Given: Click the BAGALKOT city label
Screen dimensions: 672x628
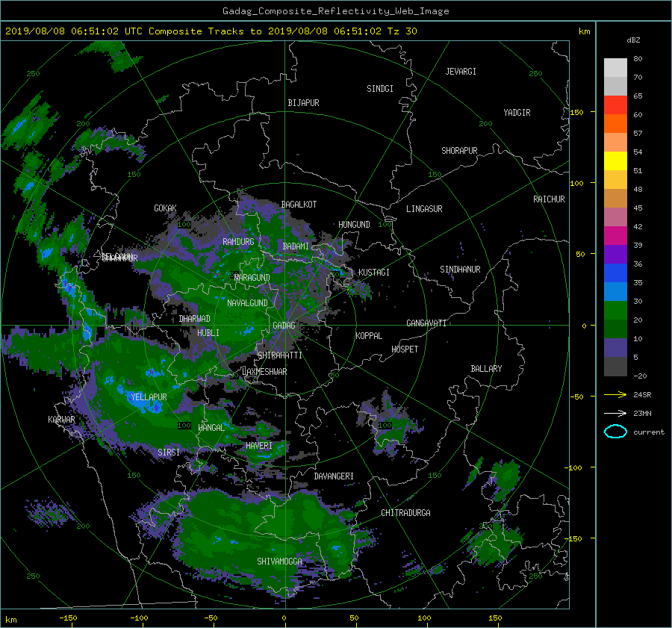Looking at the screenshot, I should pos(299,205).
